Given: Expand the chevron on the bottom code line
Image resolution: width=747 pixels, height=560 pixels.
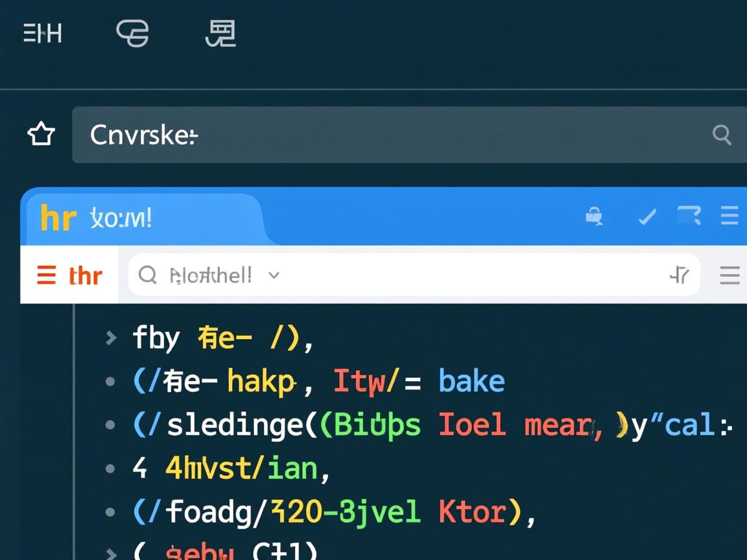Looking at the screenshot, I should (111, 553).
